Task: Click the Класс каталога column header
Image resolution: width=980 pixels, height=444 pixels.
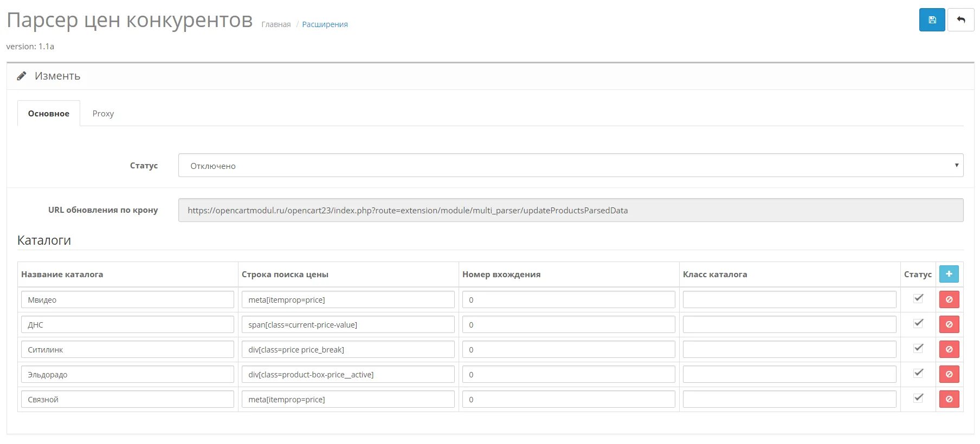Action: point(715,275)
